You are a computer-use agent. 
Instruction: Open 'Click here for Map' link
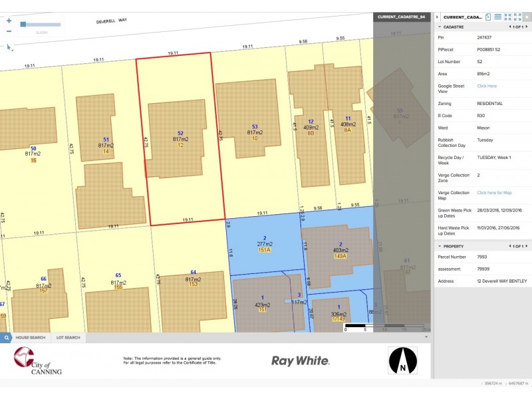pos(494,193)
